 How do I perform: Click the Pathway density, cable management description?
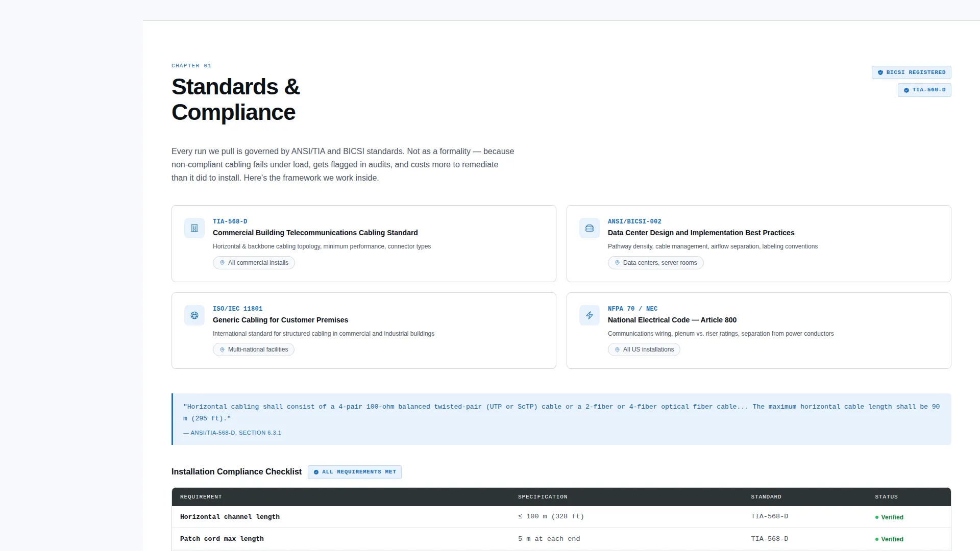tap(713, 246)
